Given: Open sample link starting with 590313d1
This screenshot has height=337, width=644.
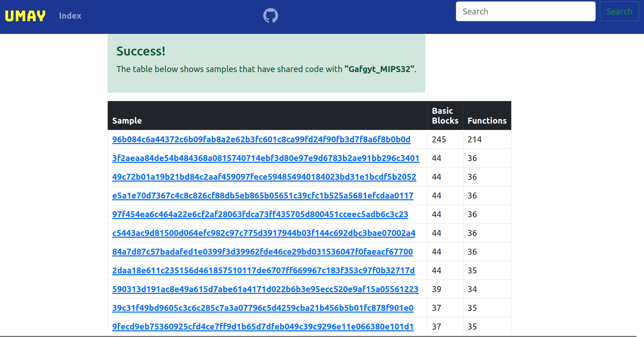Looking at the screenshot, I should point(265,289).
